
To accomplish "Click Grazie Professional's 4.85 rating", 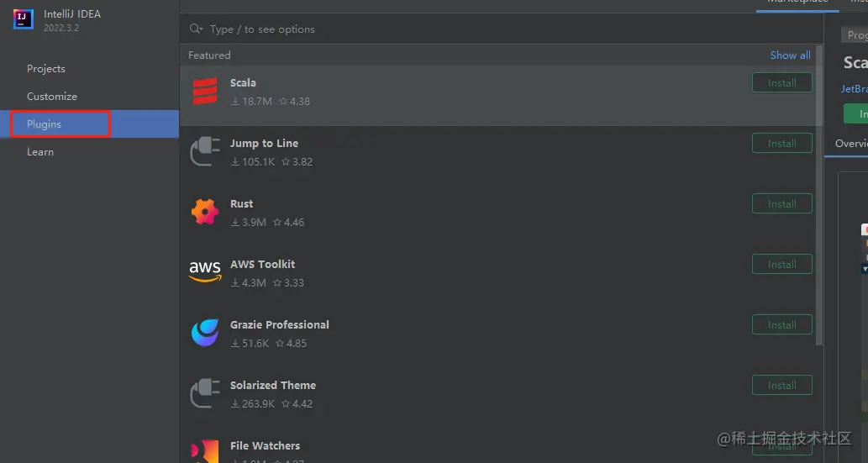I will [292, 343].
